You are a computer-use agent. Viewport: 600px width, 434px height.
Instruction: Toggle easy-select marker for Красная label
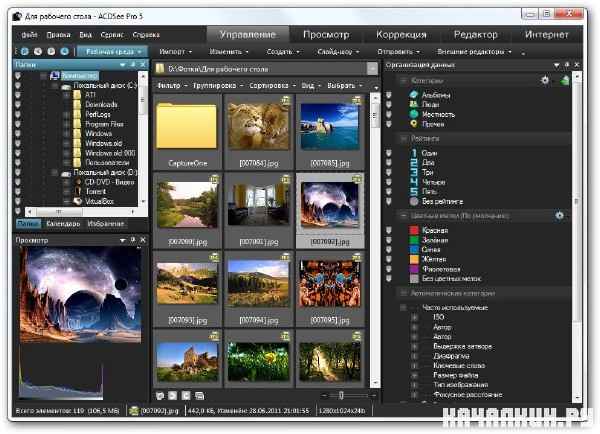click(x=389, y=230)
